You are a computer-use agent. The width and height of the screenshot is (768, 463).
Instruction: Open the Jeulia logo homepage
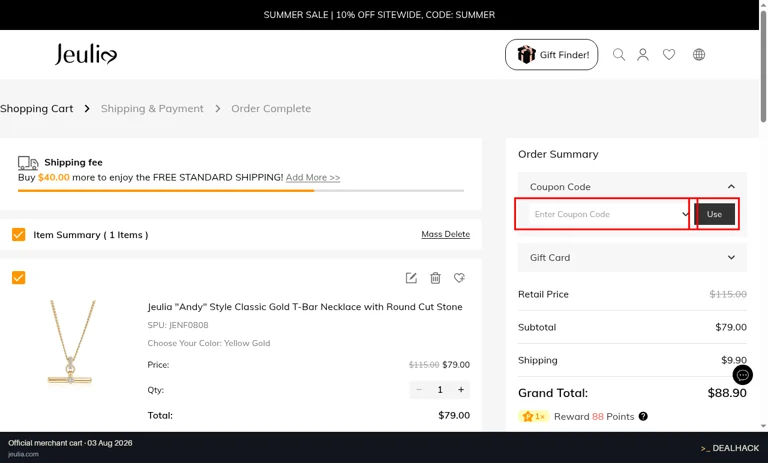coord(86,54)
